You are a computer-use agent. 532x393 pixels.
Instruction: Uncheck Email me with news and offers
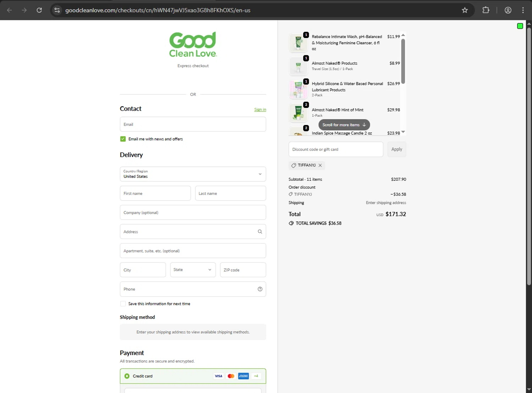(x=123, y=139)
